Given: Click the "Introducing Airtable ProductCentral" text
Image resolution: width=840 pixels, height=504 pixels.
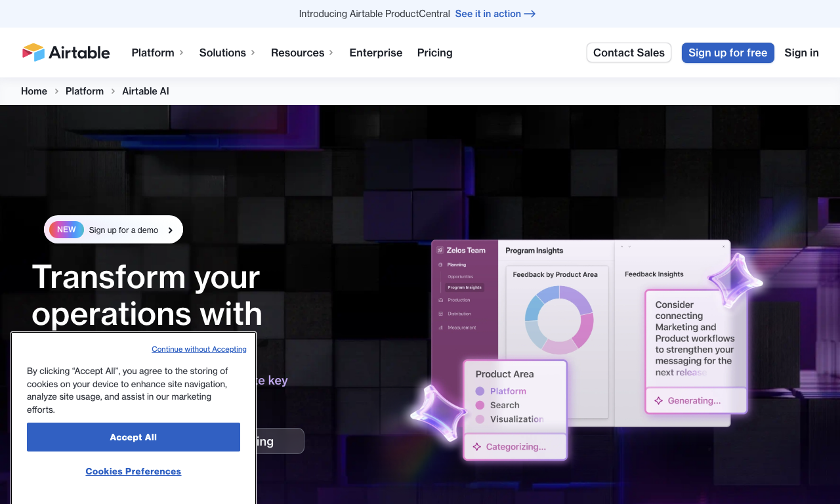Looking at the screenshot, I should click(x=375, y=14).
